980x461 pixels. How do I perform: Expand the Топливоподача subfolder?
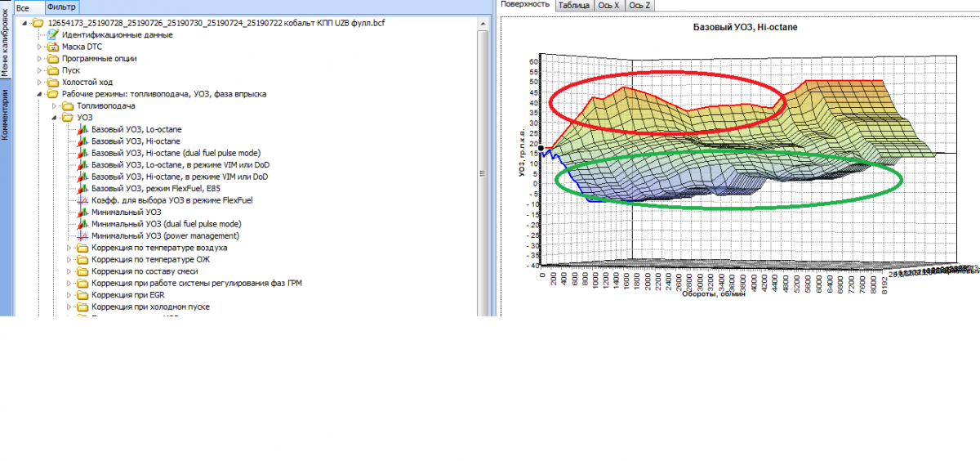(54, 106)
